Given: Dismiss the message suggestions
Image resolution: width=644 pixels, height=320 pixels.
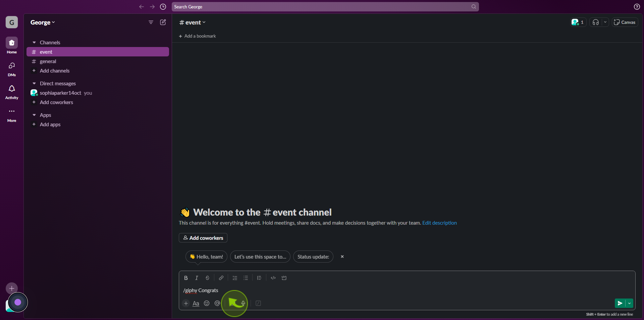Looking at the screenshot, I should (342, 257).
